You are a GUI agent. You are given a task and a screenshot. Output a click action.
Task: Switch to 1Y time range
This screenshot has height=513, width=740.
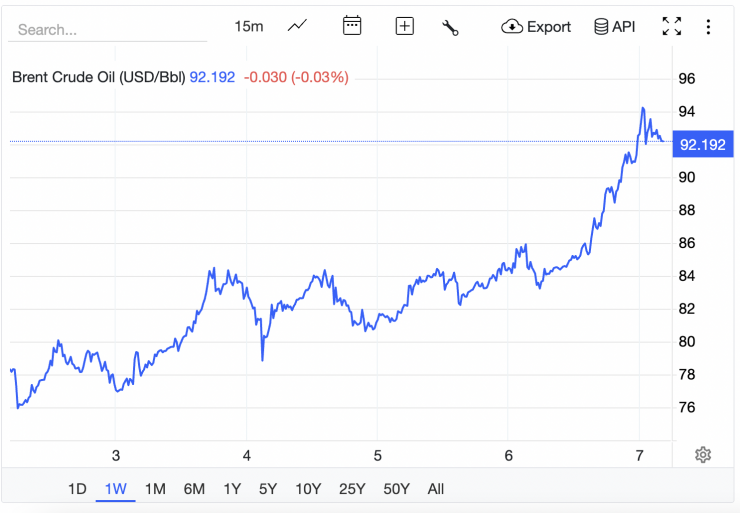[232, 489]
